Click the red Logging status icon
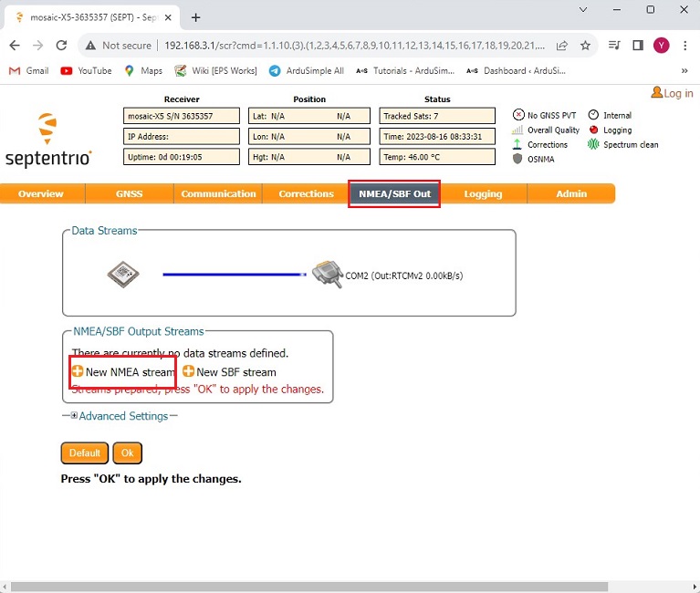 click(x=594, y=130)
